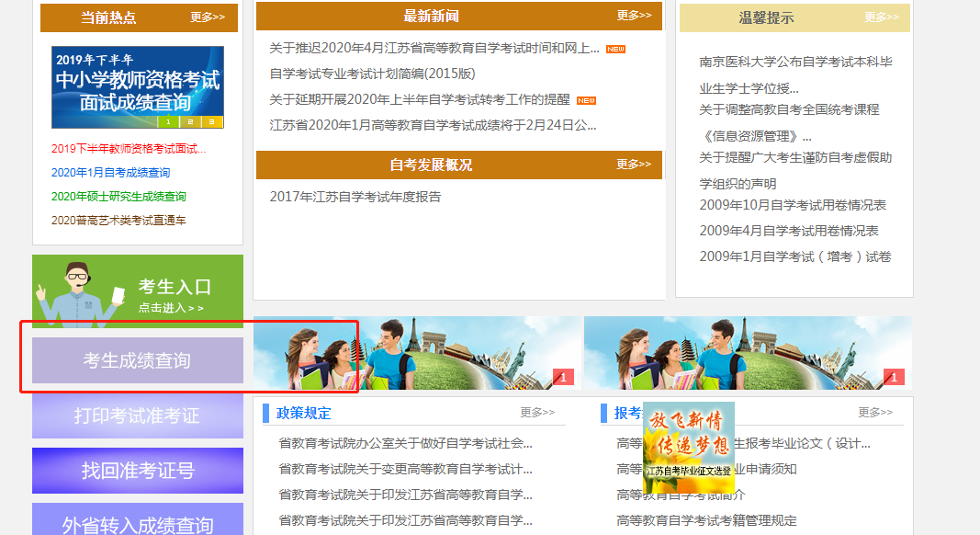Open 自学考试专业考试计划简编(2015版) news link
Image resolution: width=980 pixels, height=535 pixels.
[x=372, y=74]
